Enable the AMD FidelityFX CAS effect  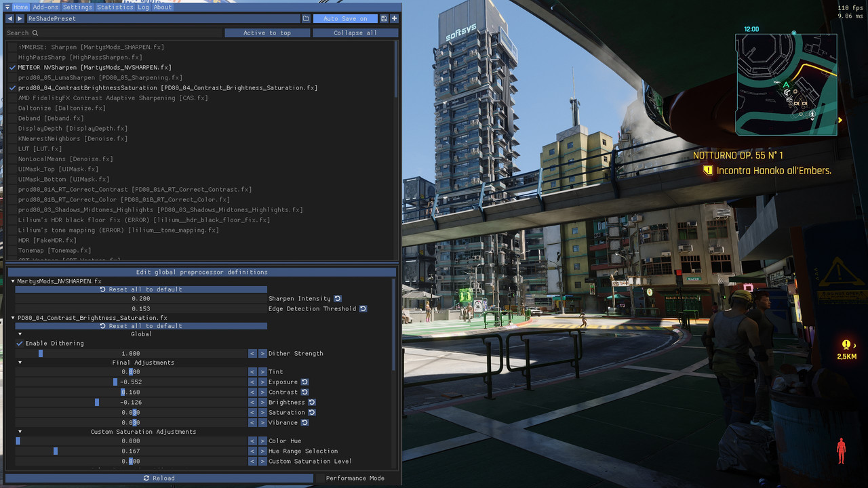pyautogui.click(x=12, y=98)
